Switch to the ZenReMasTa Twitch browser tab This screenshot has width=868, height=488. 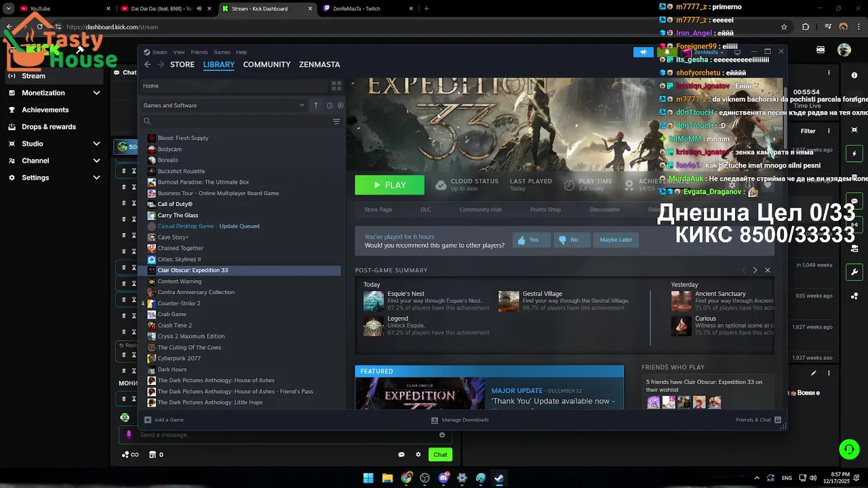click(368, 9)
